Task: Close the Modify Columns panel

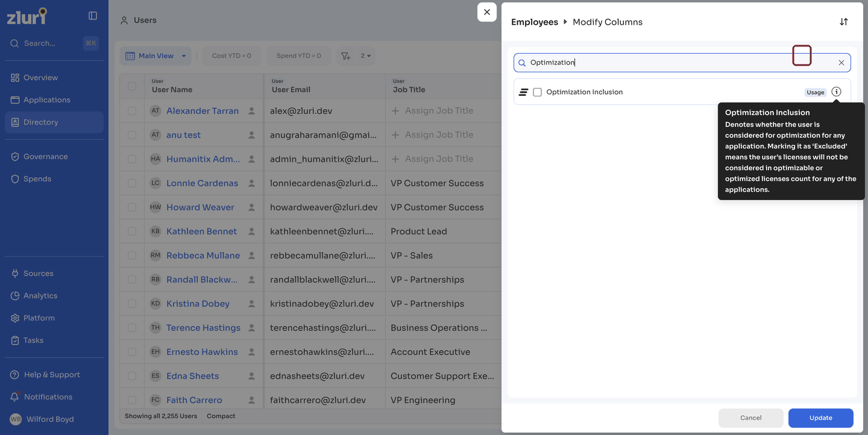Action: click(487, 12)
